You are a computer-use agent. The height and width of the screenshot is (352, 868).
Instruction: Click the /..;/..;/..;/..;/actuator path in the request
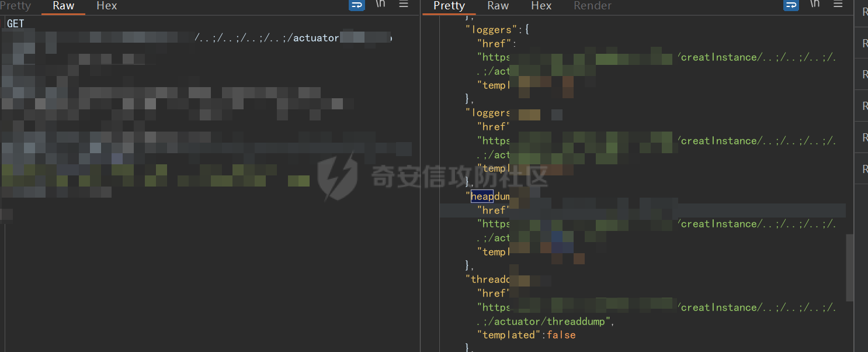(x=267, y=38)
